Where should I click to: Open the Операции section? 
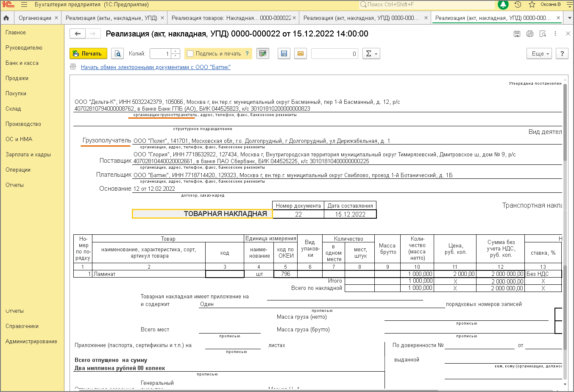pyautogui.click(x=18, y=170)
